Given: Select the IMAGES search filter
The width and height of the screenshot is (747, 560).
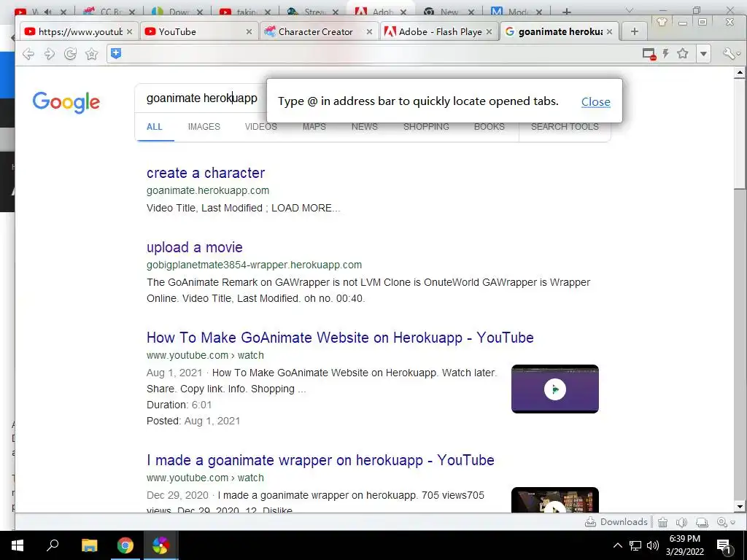Looking at the screenshot, I should click(x=204, y=127).
